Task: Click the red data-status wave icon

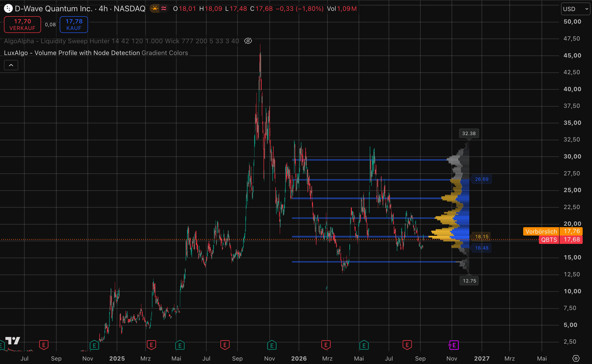Action: pyautogui.click(x=164, y=9)
